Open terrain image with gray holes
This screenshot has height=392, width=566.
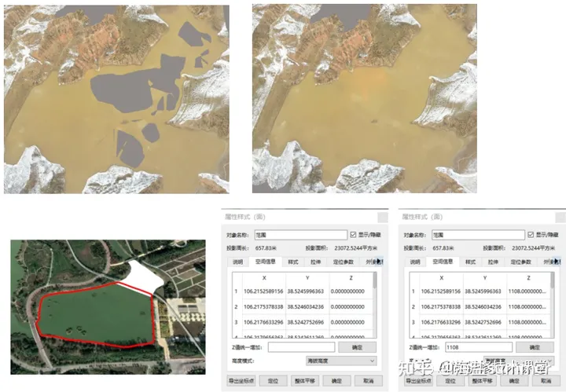click(116, 99)
